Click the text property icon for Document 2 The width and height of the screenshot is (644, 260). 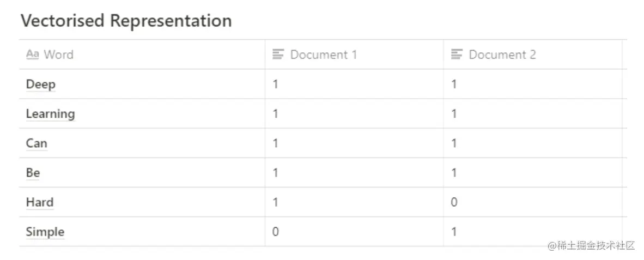click(x=457, y=54)
